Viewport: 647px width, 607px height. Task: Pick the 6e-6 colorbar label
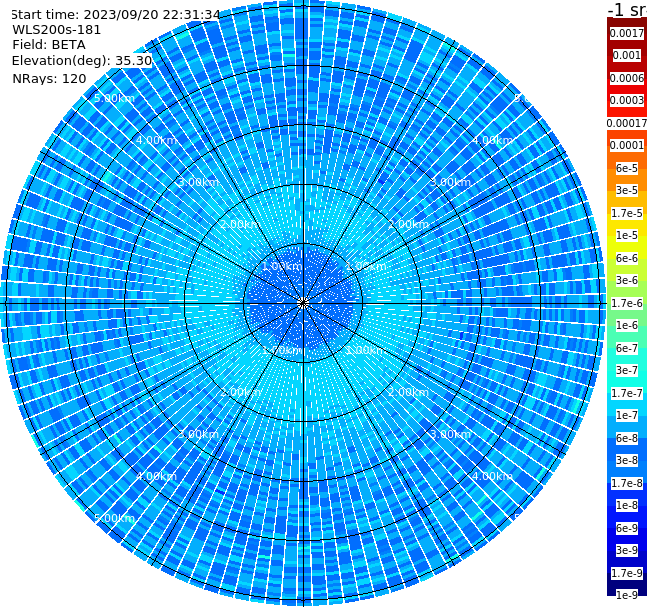[627, 258]
